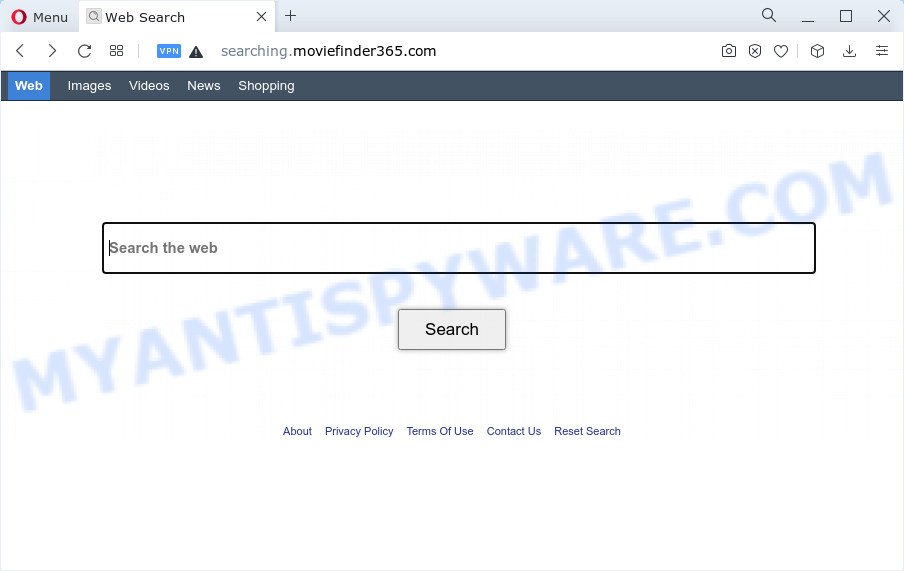The height and width of the screenshot is (571, 904).
Task: Open the Privacy Policy link
Action: [x=359, y=431]
